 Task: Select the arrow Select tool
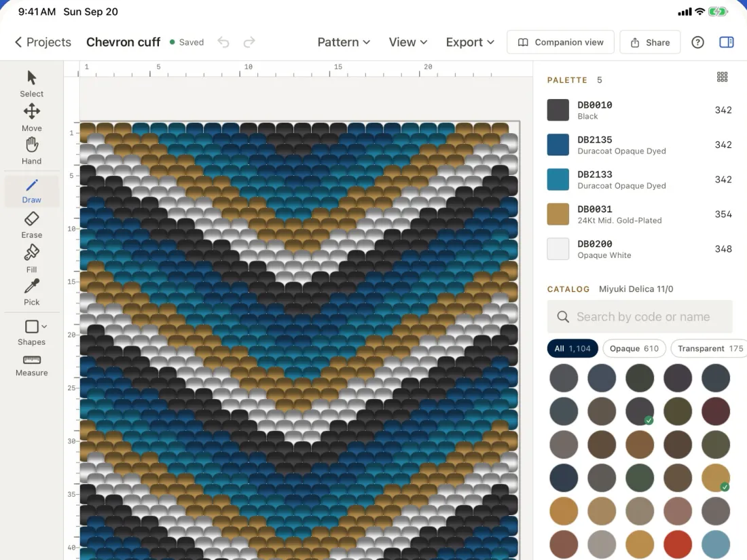point(31,83)
